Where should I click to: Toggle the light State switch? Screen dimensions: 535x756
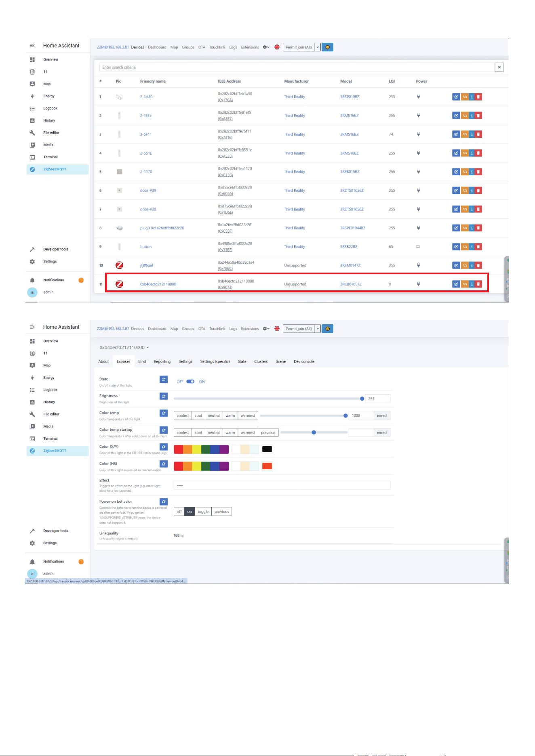190,382
